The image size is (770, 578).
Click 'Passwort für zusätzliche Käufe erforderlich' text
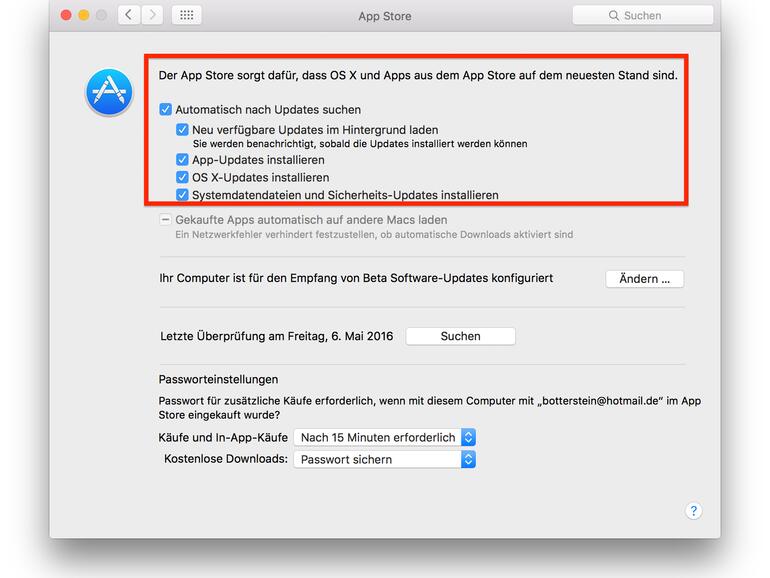429,408
